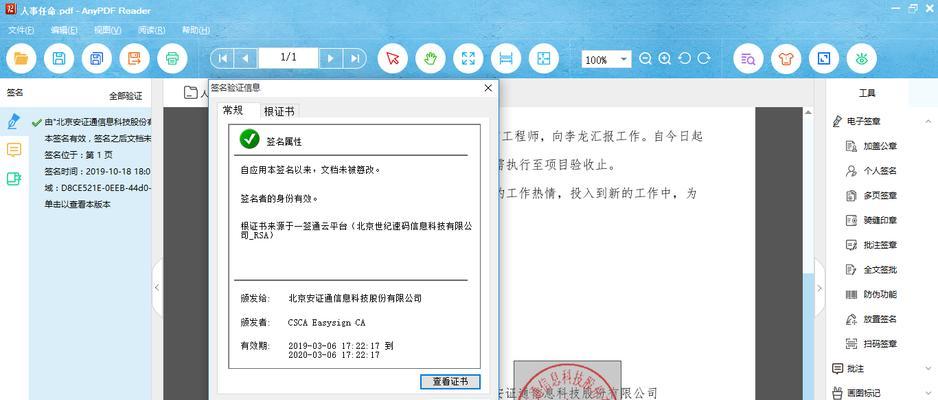Screen dimensions: 938x400
Task: Click the fit-page layout icon
Action: 544,59
